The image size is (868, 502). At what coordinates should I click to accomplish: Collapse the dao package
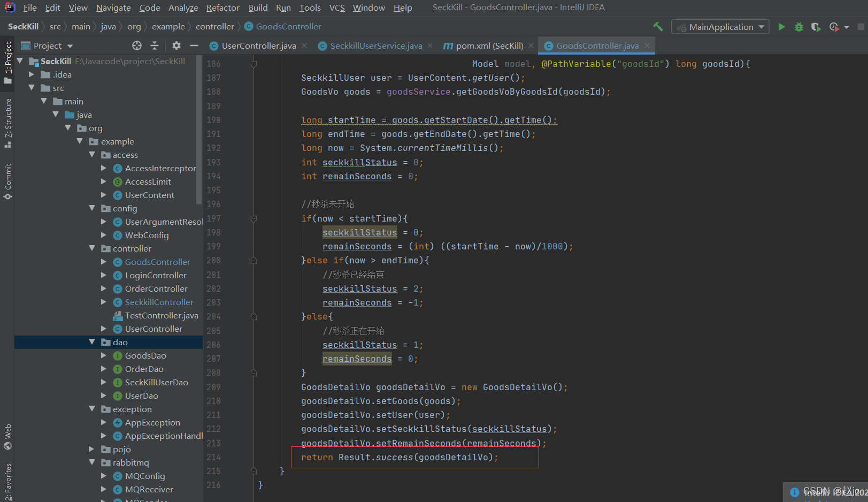click(x=92, y=342)
